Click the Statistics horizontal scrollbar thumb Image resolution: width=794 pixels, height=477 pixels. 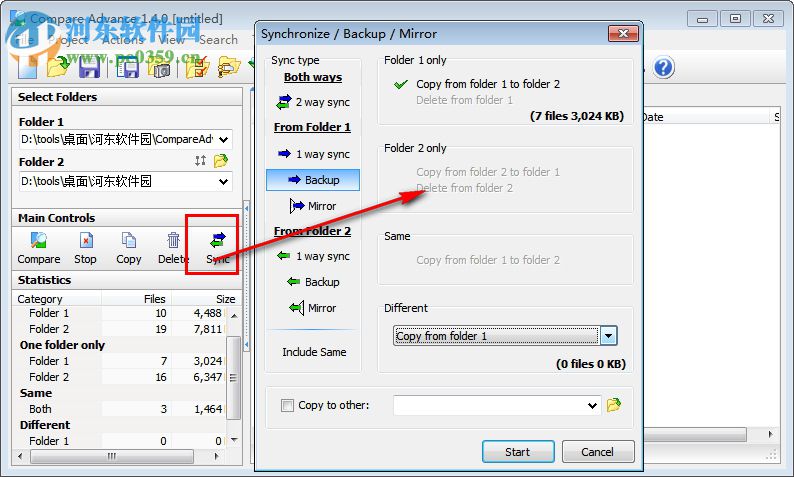(x=112, y=456)
